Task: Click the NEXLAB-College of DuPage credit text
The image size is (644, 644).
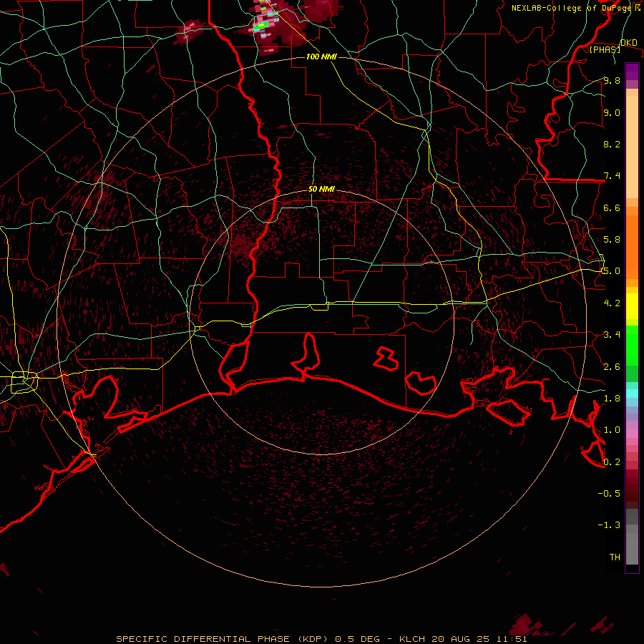Action: tap(575, 8)
